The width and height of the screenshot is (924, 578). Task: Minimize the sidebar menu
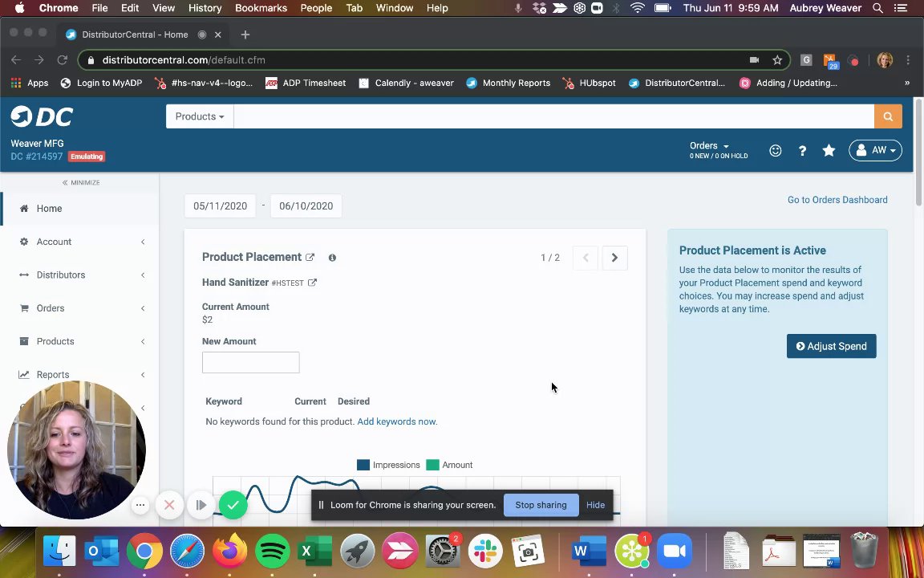[81, 182]
